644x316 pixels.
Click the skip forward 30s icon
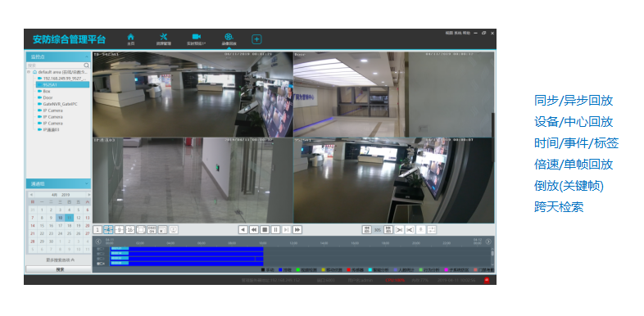[388, 230]
